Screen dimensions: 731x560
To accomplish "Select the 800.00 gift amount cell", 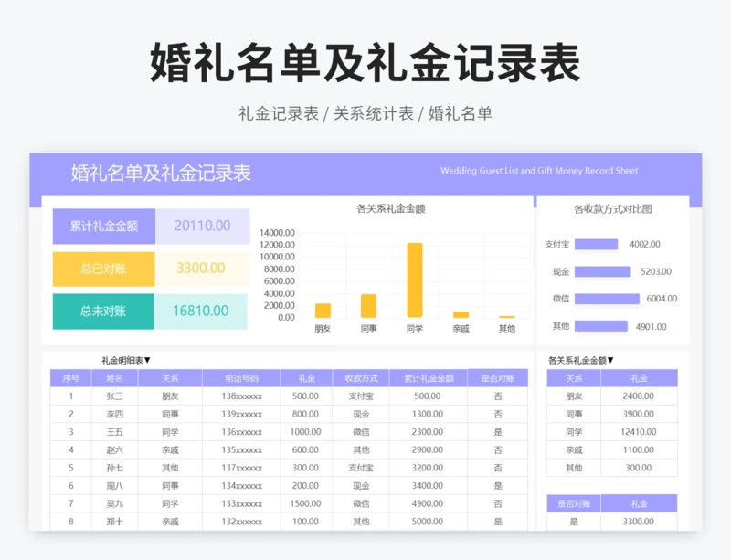I will 306,414.
